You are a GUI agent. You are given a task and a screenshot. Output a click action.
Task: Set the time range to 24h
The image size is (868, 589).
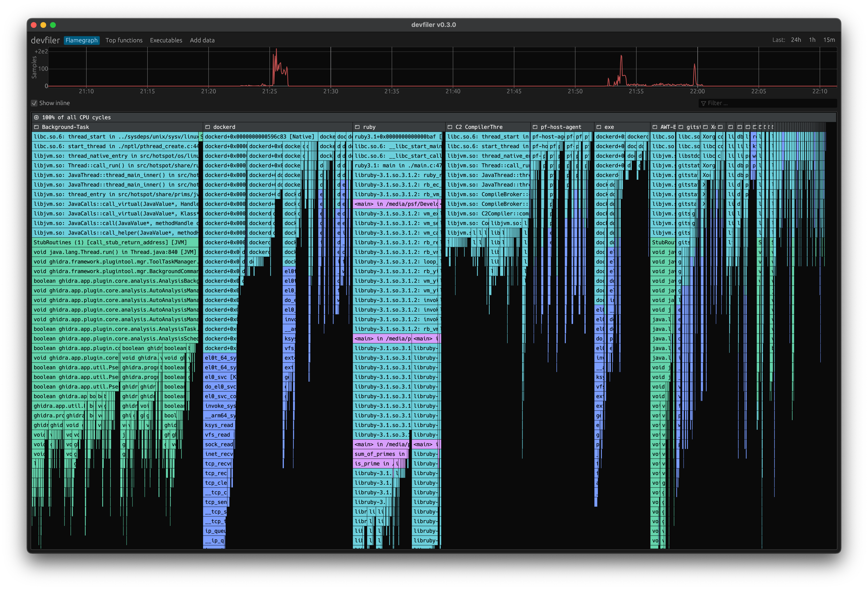[x=796, y=40]
